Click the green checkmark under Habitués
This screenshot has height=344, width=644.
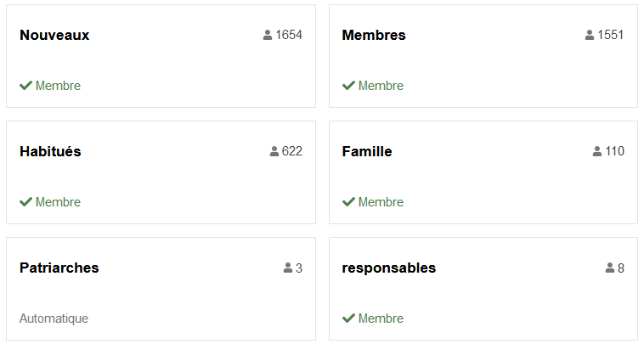25,201
